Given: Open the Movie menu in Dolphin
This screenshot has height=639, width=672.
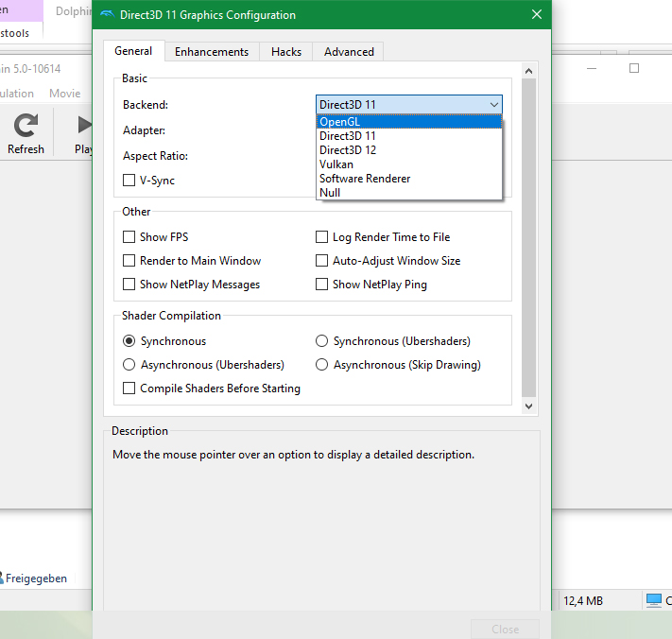Looking at the screenshot, I should point(64,94).
